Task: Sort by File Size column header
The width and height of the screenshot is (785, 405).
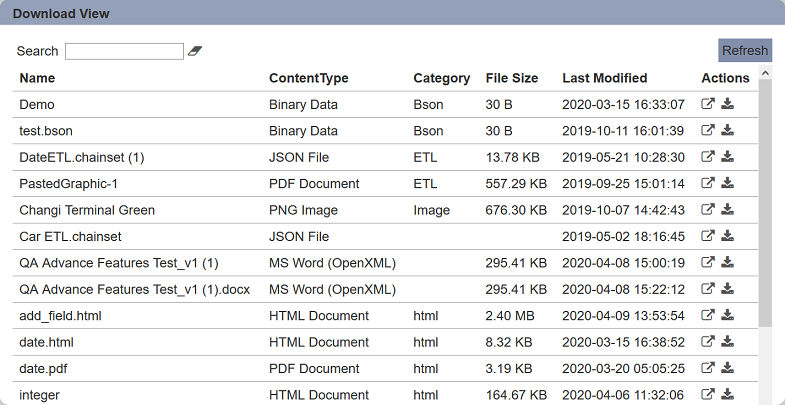Action: tap(512, 78)
